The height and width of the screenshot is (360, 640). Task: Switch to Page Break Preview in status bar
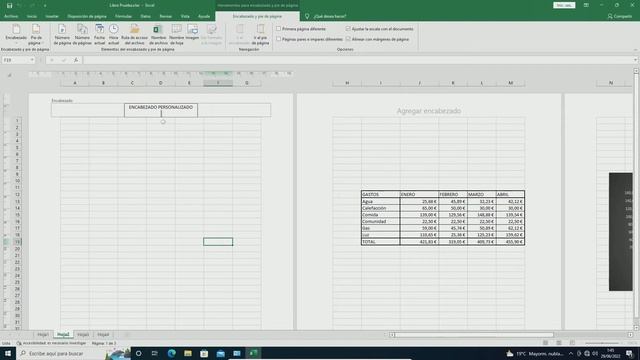(x=572, y=343)
